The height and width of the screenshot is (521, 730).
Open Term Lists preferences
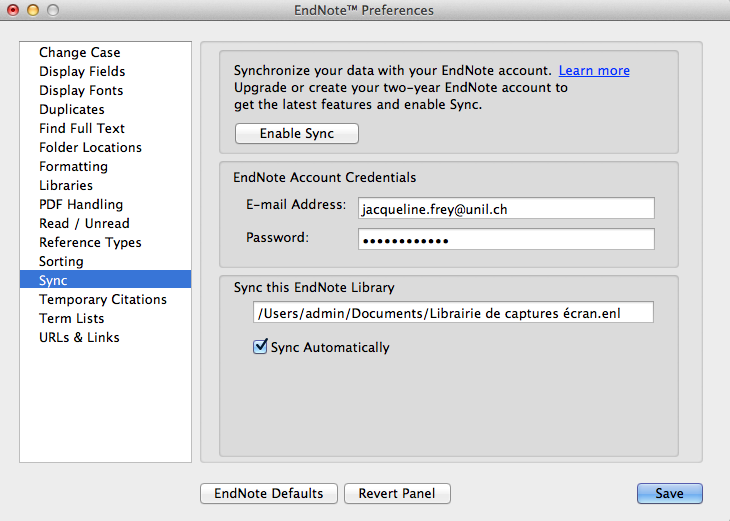point(72,318)
